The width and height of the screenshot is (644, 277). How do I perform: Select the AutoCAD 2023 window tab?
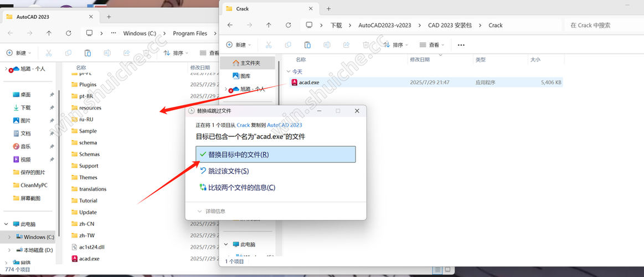coord(51,17)
